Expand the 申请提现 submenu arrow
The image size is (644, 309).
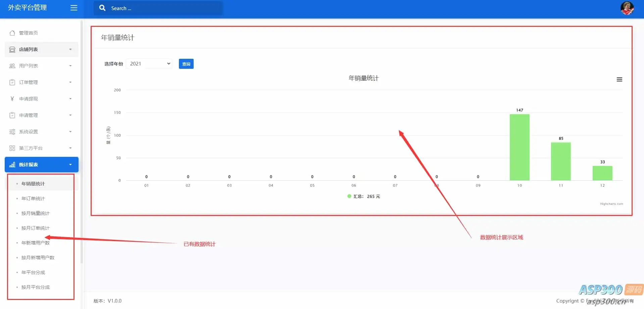click(70, 99)
